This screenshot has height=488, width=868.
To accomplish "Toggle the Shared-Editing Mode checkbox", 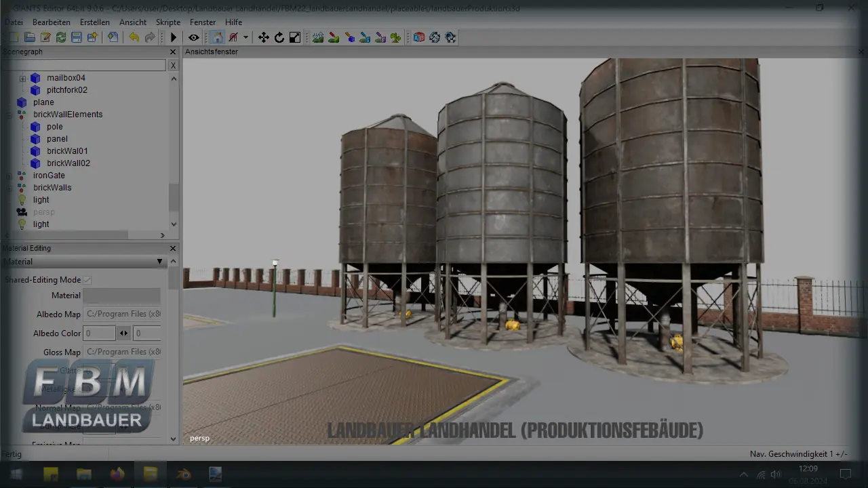I will tap(87, 280).
